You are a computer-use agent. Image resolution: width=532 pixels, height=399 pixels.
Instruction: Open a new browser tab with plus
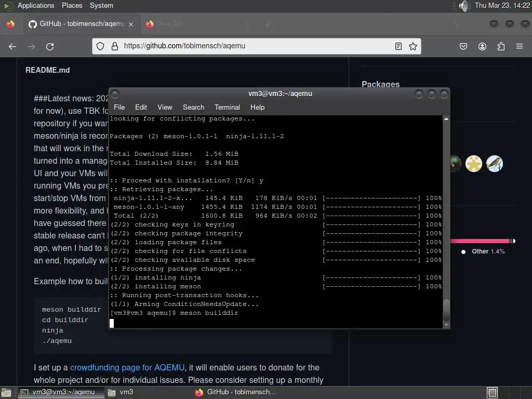tap(268, 24)
